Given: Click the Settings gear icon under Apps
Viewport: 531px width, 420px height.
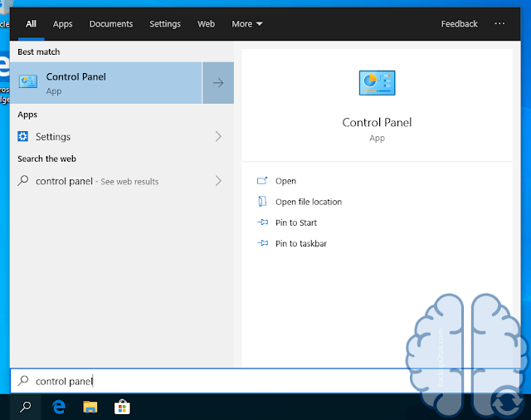Looking at the screenshot, I should pyautogui.click(x=22, y=136).
